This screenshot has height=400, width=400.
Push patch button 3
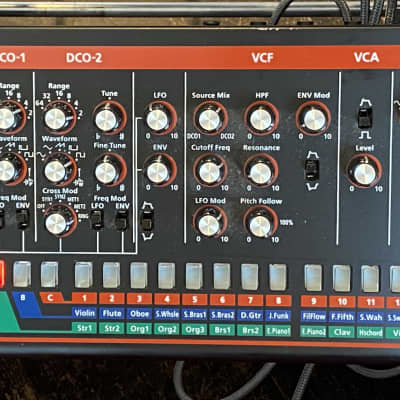pyautogui.click(x=139, y=275)
